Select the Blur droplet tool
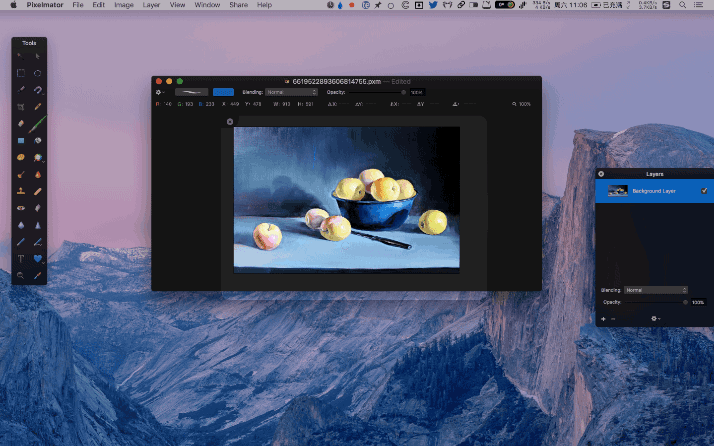The image size is (714, 446). pyautogui.click(x=21, y=225)
